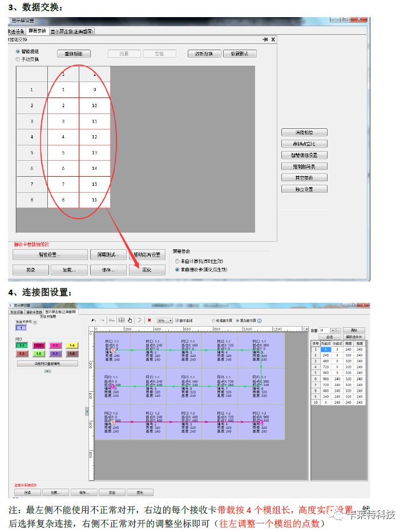Click undo arrow in connection window toolbar

[x=94, y=320]
